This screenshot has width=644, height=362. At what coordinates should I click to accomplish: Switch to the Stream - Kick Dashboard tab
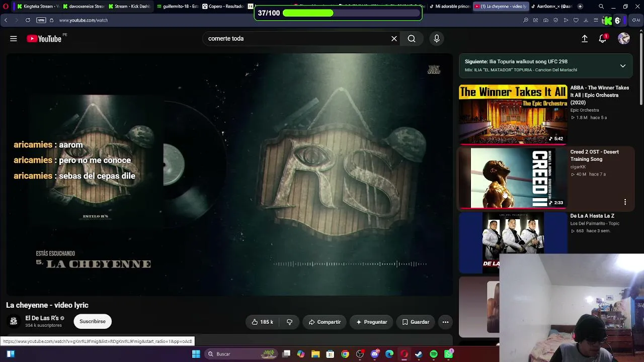(x=129, y=7)
